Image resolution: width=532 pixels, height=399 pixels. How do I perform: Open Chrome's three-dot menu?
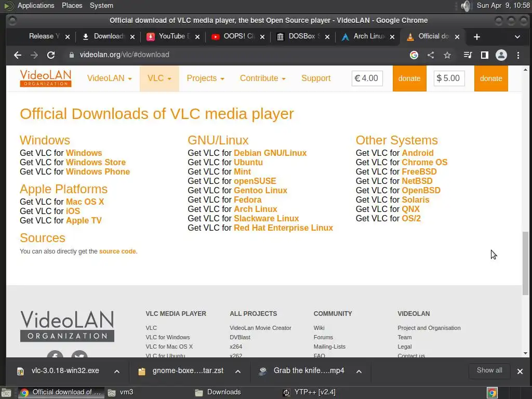518,55
